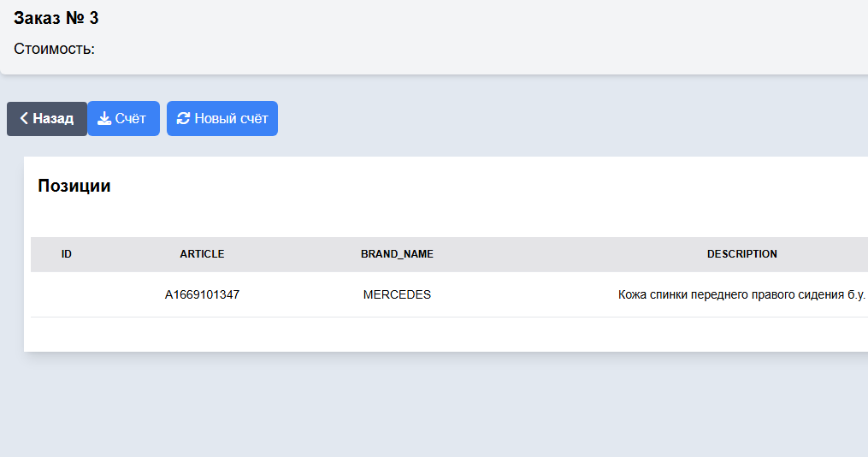Select the ARTICLE column header

click(202, 254)
